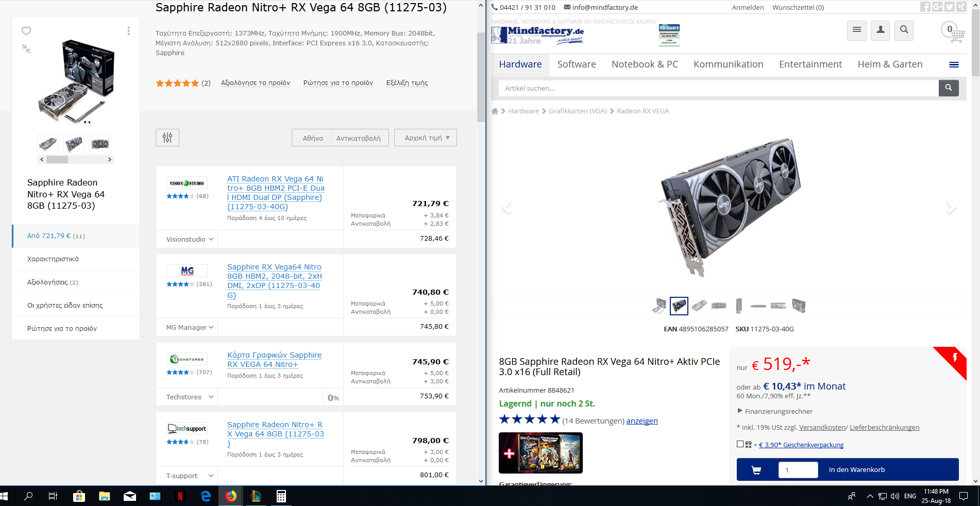980x506 pixels.
Task: Click In den Warenkorb button
Action: pyautogui.click(x=848, y=469)
